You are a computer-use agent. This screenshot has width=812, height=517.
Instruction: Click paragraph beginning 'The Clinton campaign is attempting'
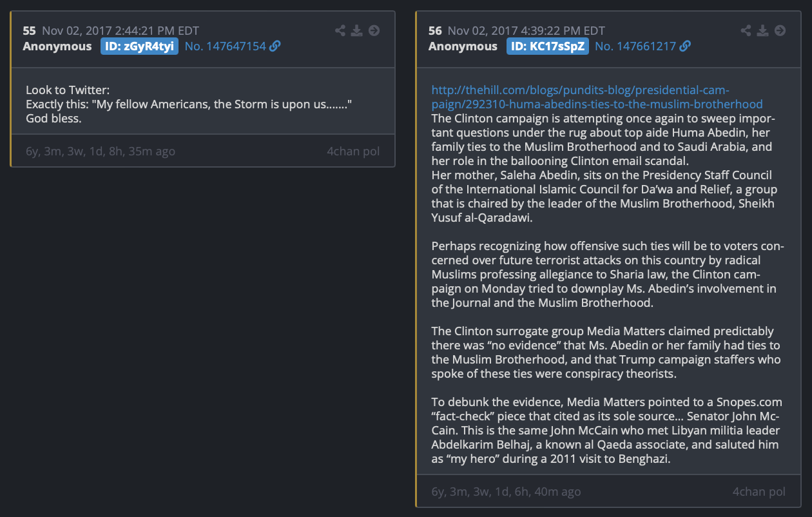pyautogui.click(x=603, y=139)
